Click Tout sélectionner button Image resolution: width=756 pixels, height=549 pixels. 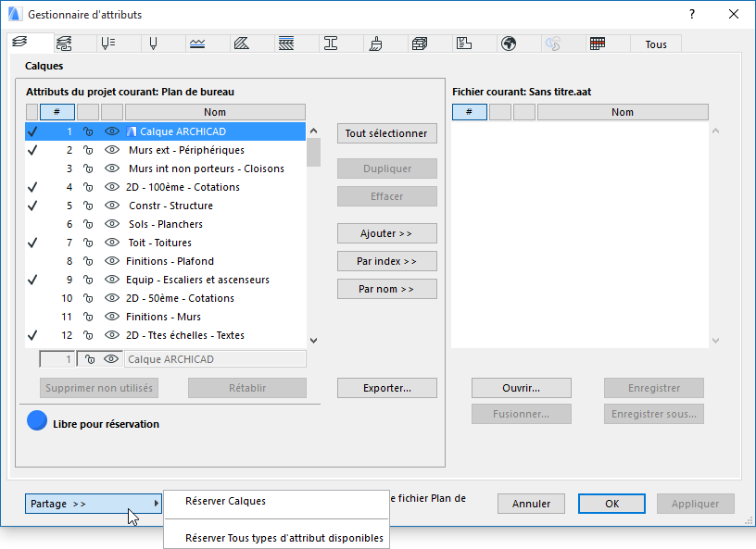coord(387,133)
